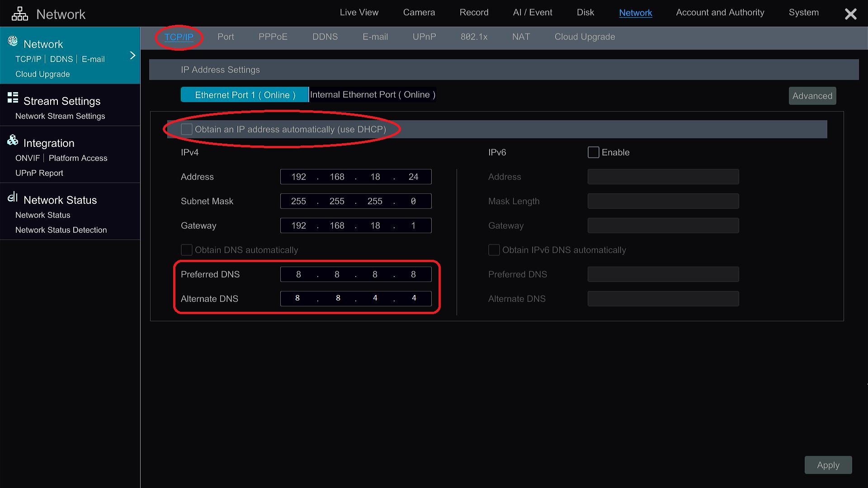Select the NAT configuration tab
Viewport: 868px width, 488px height.
click(x=521, y=37)
